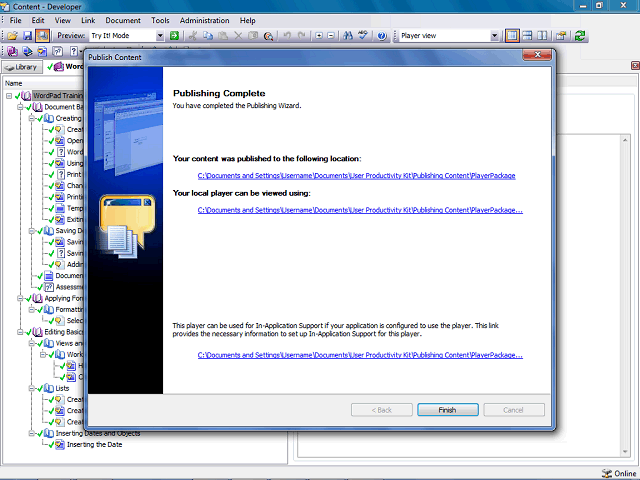Open the Link menu
Screen dimensions: 640x480
[88, 20]
